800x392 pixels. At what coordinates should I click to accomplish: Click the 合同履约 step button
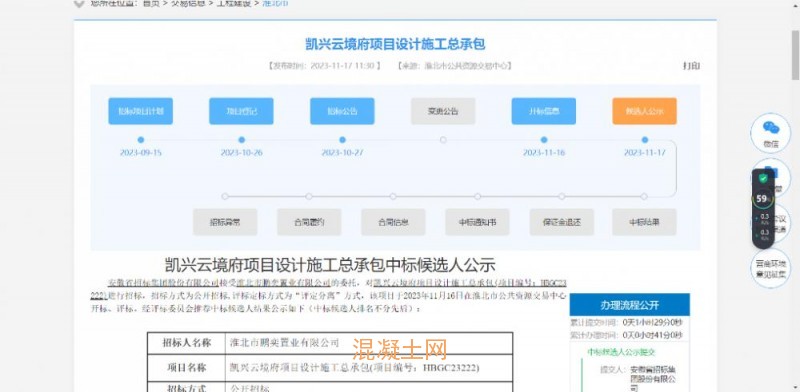[x=309, y=222]
